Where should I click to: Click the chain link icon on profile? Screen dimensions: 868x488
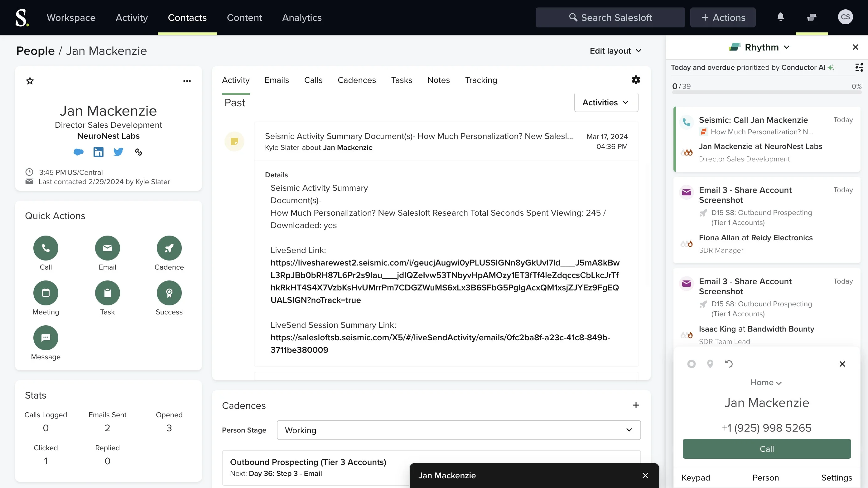pyautogui.click(x=138, y=152)
